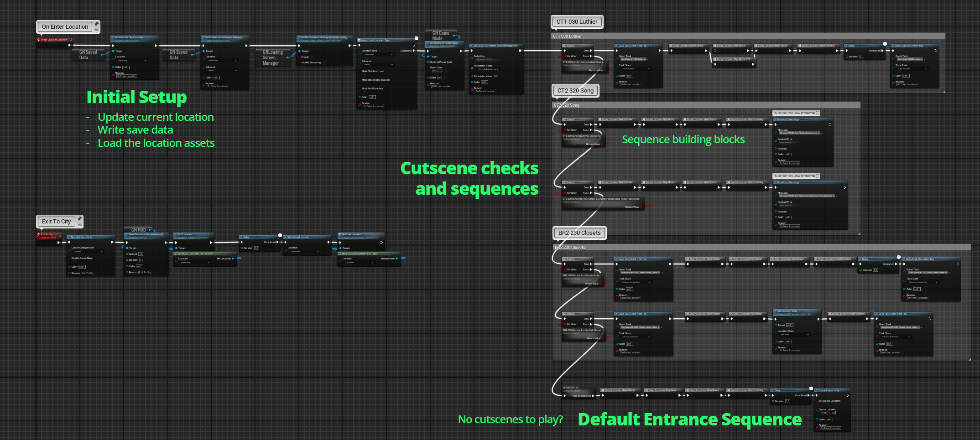Viewport: 980px width, 440px height.
Task: Click the Completed exec pin on Exit To City Delay node
Action: [278, 242]
